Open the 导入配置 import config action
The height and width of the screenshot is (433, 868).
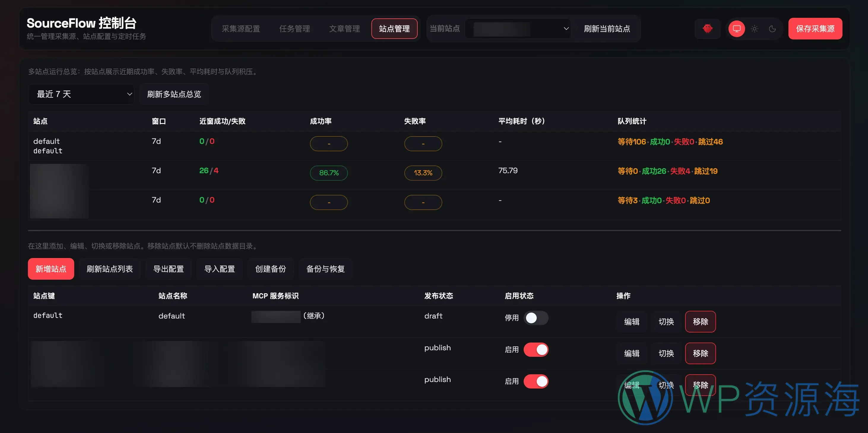219,269
